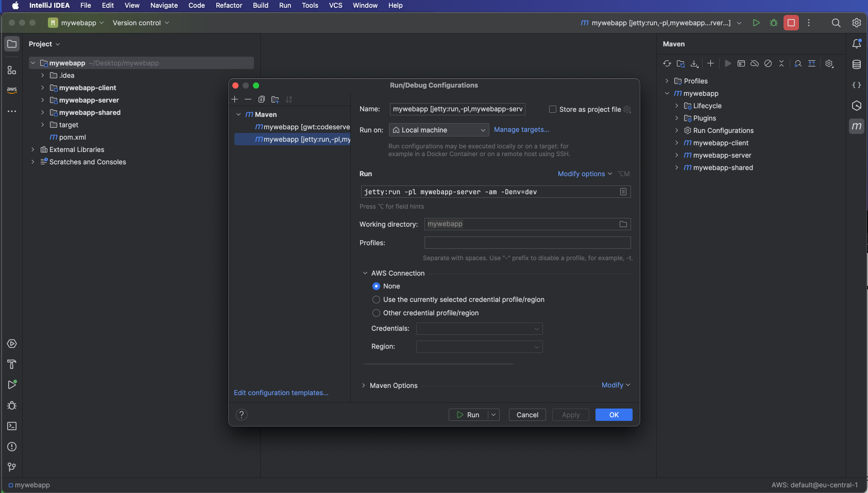Open Search Everywhere magnifier icon
The image size is (868, 493).
click(836, 23)
